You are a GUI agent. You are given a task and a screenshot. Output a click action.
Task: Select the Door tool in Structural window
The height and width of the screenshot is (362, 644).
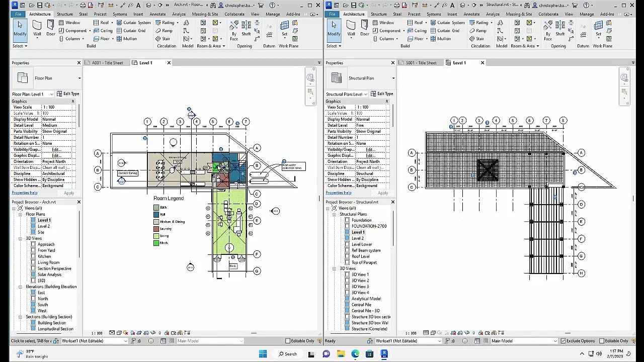point(365,29)
